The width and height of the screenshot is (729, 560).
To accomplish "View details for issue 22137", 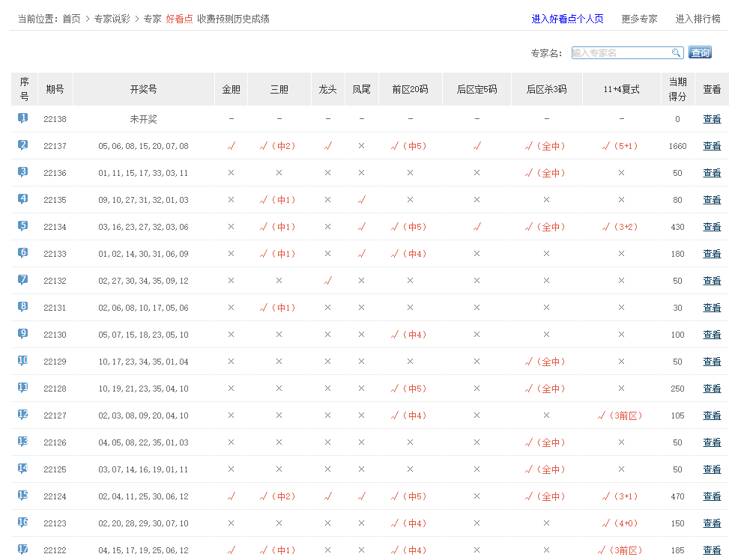I will coord(712,146).
